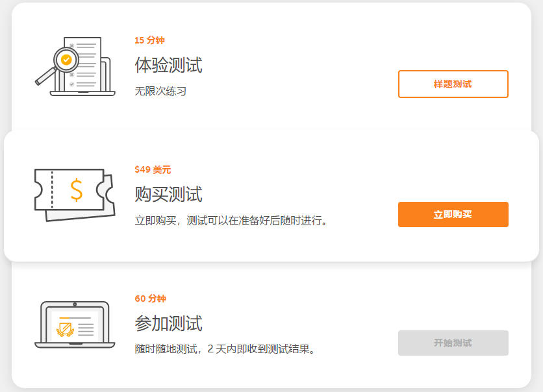
Task: Click the laptop certificate icon beside 参加测试
Action: click(74, 325)
